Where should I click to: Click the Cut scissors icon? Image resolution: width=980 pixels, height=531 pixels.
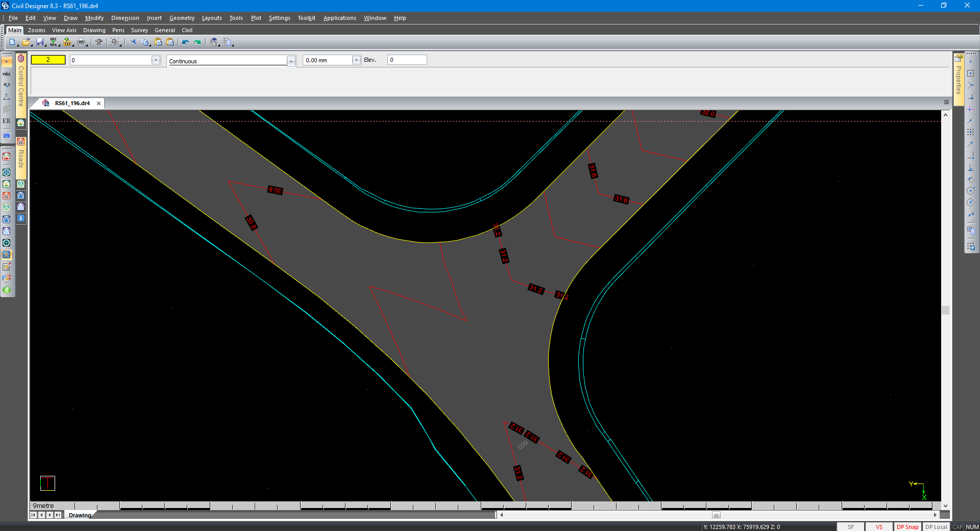click(133, 42)
